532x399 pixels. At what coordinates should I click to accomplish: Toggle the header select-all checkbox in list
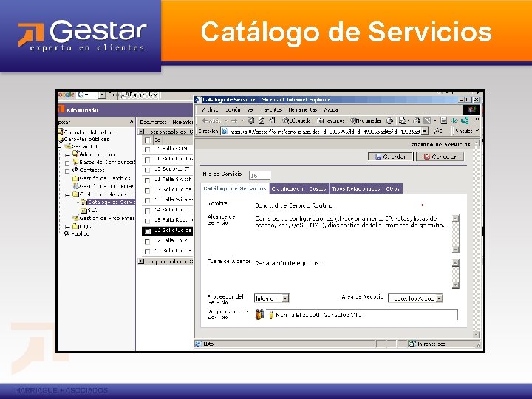[x=147, y=140]
